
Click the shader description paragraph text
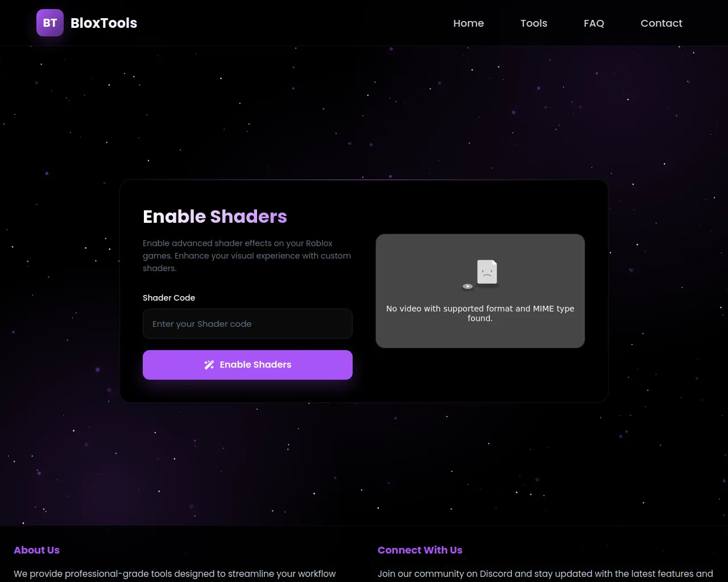(247, 256)
